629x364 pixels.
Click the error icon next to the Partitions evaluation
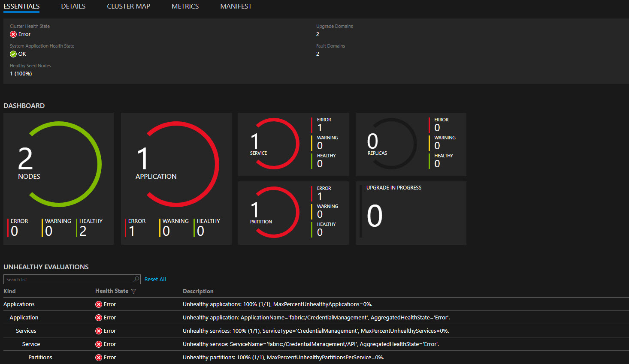(x=98, y=357)
